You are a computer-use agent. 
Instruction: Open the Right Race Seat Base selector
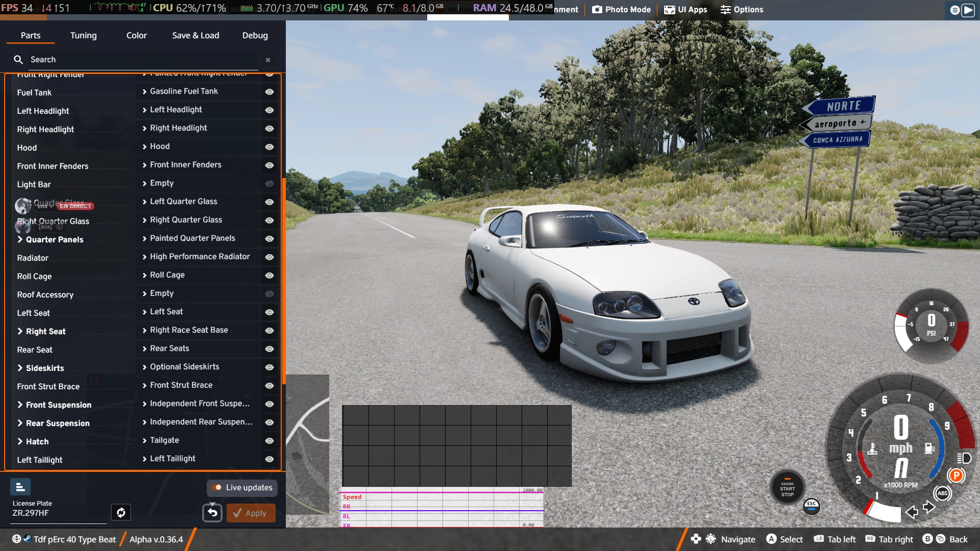click(x=199, y=330)
